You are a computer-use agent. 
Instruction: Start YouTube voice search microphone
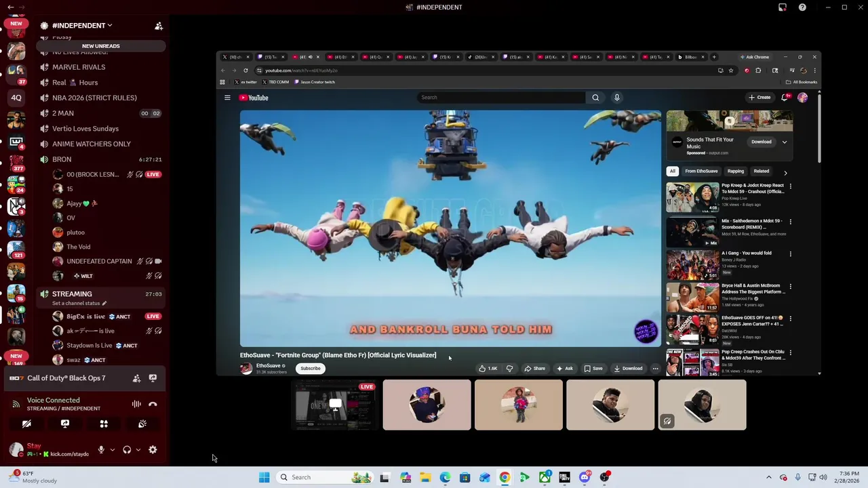[617, 98]
